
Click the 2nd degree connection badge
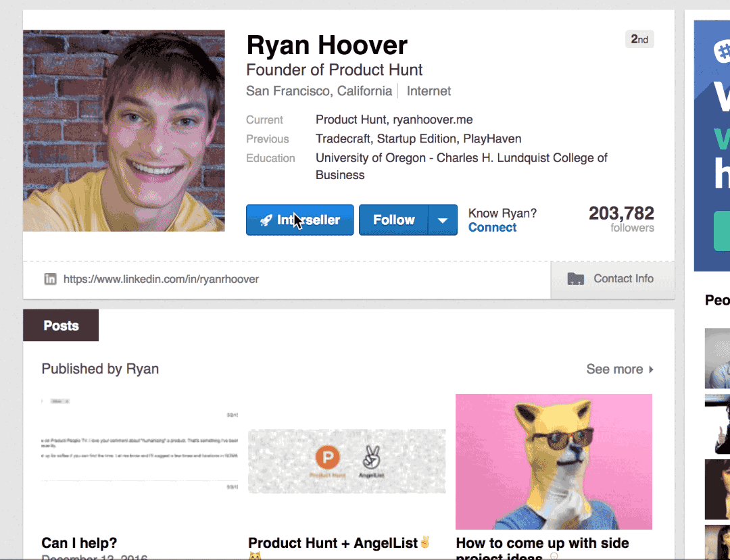[639, 39]
